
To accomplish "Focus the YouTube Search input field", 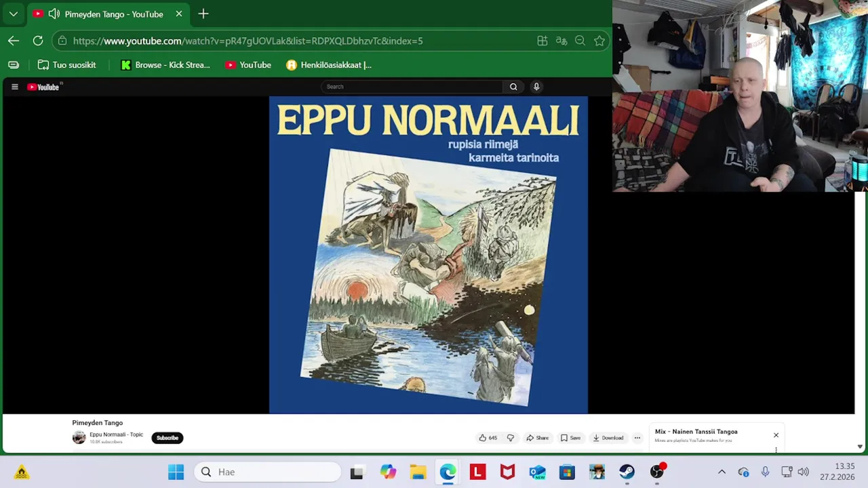I will click(x=412, y=87).
